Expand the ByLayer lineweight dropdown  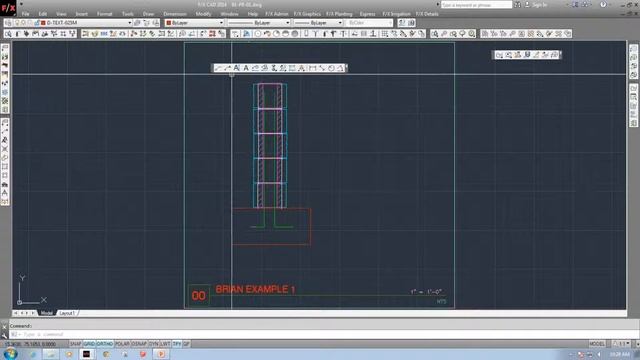(x=340, y=23)
